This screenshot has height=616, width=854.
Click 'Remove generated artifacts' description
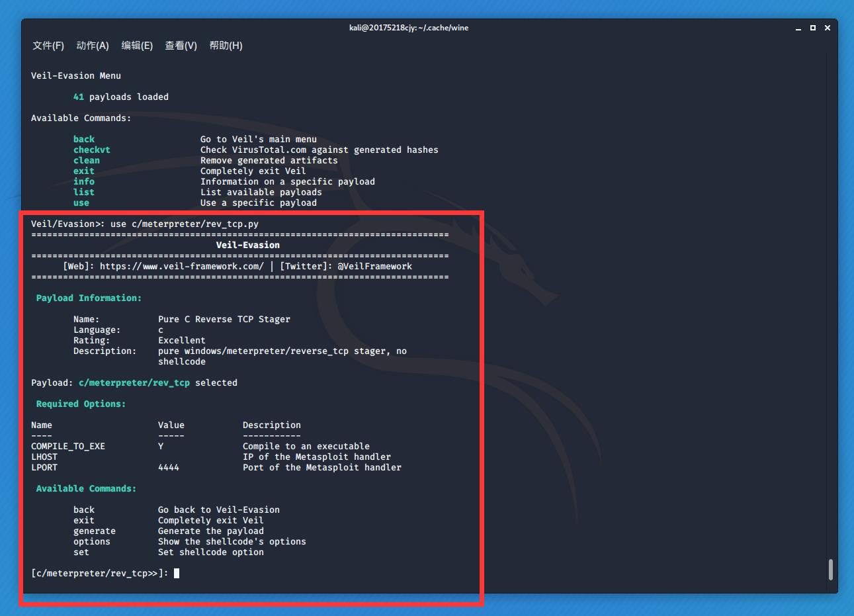pos(269,160)
